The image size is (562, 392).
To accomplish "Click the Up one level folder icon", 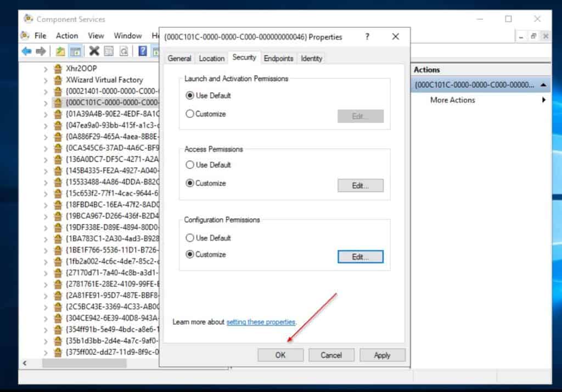I will coord(60,51).
